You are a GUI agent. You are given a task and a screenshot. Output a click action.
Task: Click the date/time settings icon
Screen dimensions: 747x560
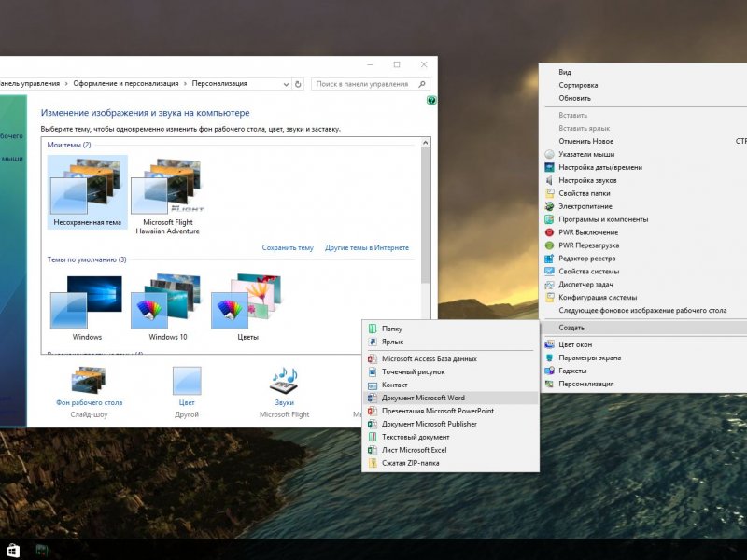tap(549, 167)
